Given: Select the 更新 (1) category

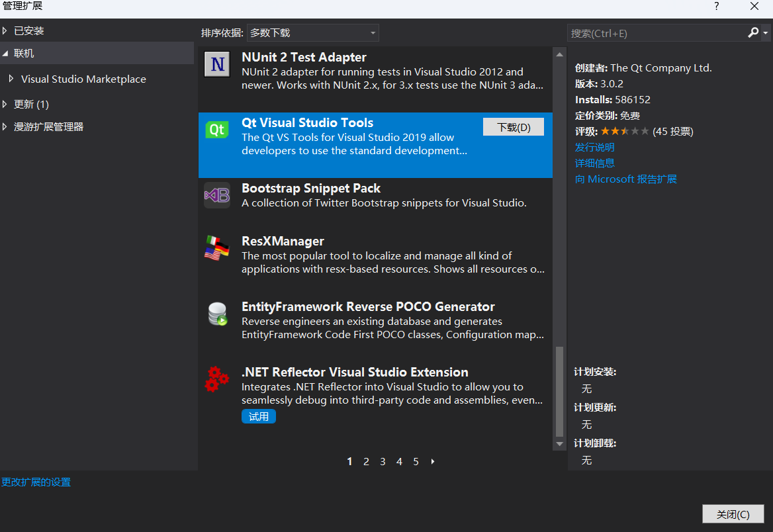Looking at the screenshot, I should [31, 104].
